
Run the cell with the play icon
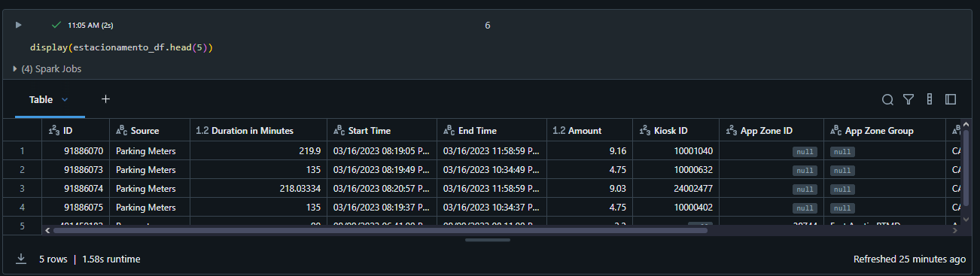[19, 25]
